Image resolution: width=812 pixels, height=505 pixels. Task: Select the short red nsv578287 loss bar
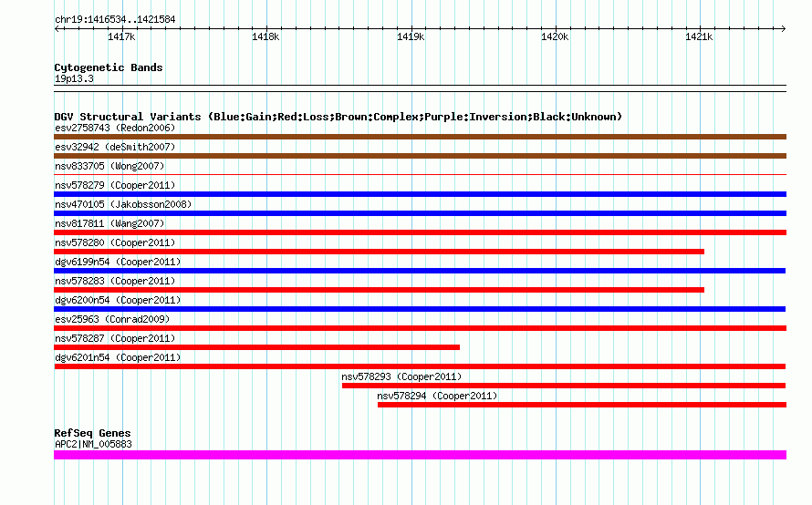click(x=257, y=347)
